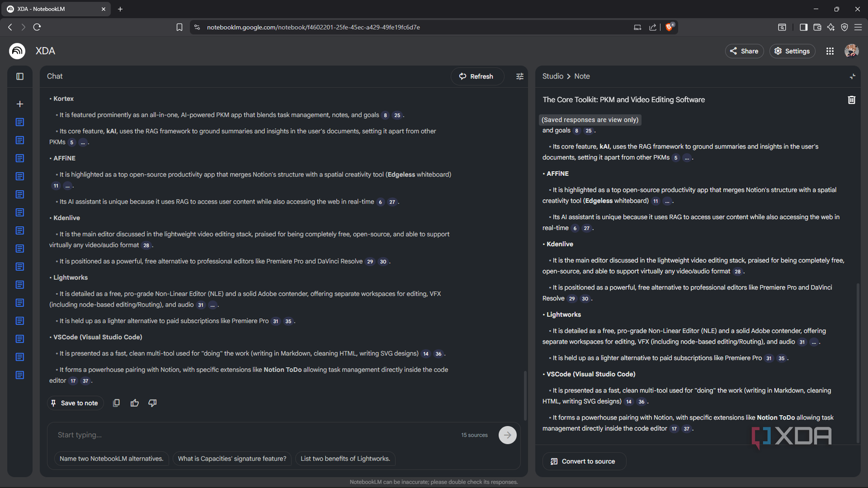Image resolution: width=868 pixels, height=488 pixels.
Task: Open the Settings button
Action: coord(792,51)
